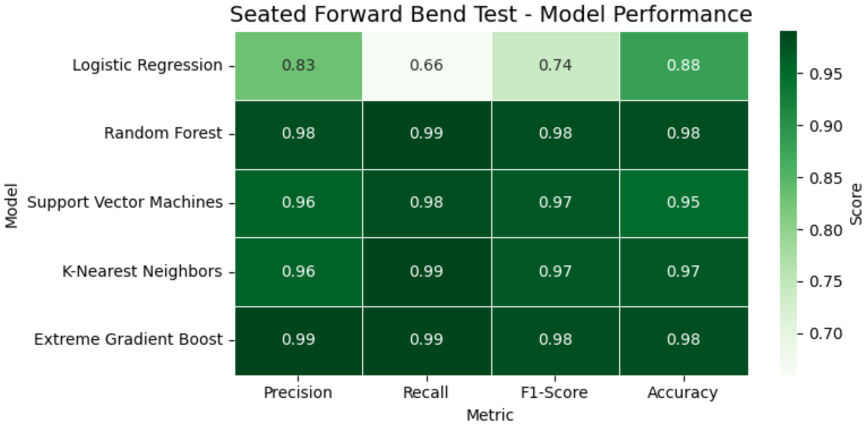The width and height of the screenshot is (868, 427).
Task: Click the Score colorbar gradient
Action: [788, 202]
